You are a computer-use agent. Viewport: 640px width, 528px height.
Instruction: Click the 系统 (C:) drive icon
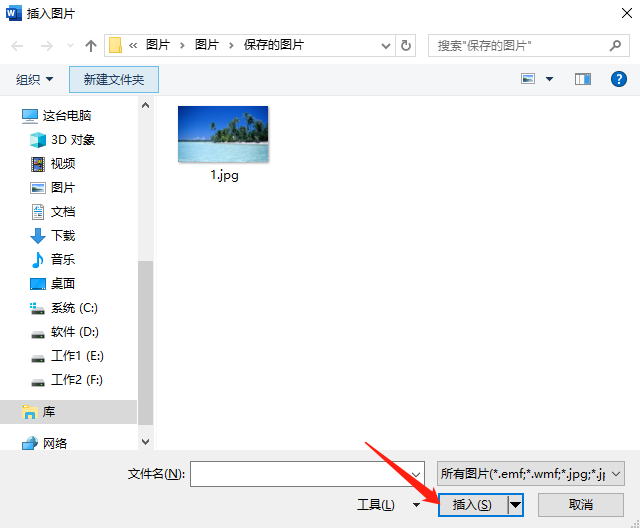pyautogui.click(x=37, y=308)
